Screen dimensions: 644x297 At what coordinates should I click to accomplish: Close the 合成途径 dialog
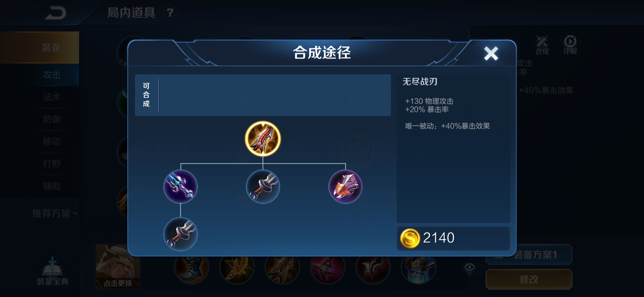tap(491, 53)
